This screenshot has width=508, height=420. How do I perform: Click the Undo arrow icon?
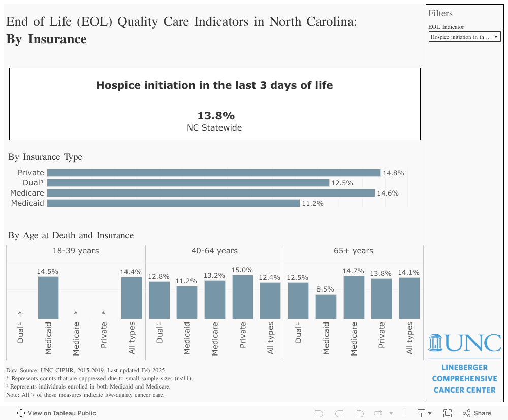pos(319,413)
